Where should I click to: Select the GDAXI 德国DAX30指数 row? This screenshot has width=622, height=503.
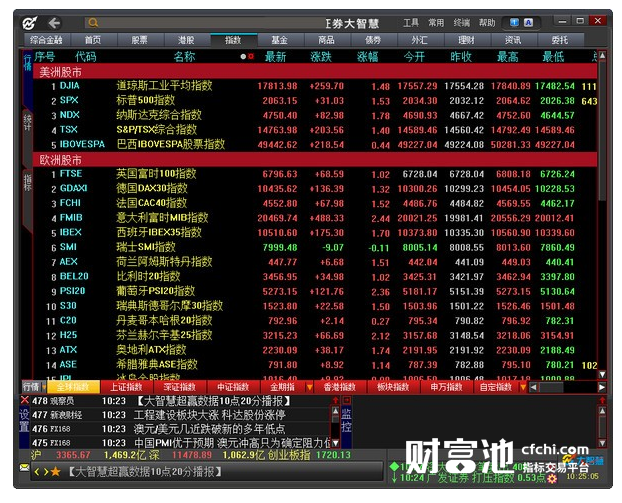point(315,189)
